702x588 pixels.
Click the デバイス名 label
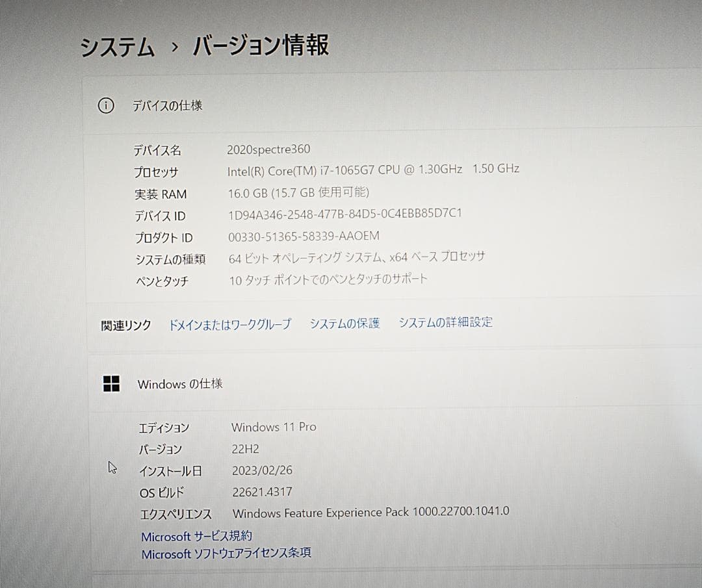(157, 150)
